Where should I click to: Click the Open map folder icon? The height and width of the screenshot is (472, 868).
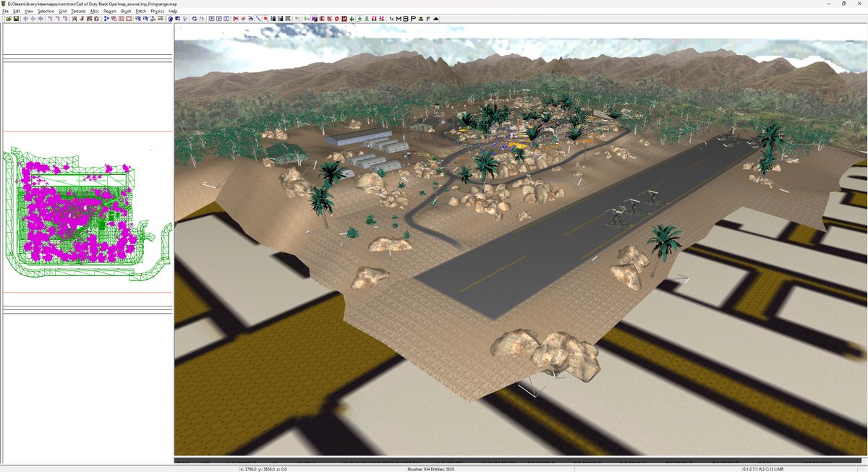[x=9, y=19]
